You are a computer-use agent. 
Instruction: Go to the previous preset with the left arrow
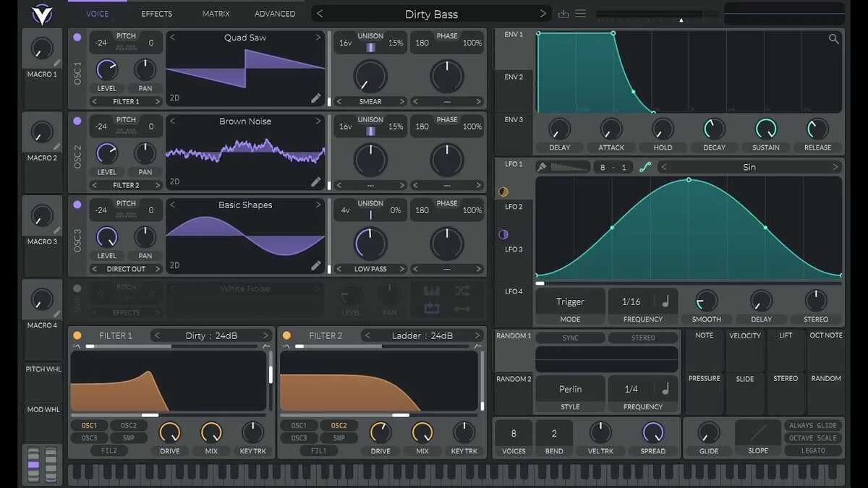tap(320, 14)
